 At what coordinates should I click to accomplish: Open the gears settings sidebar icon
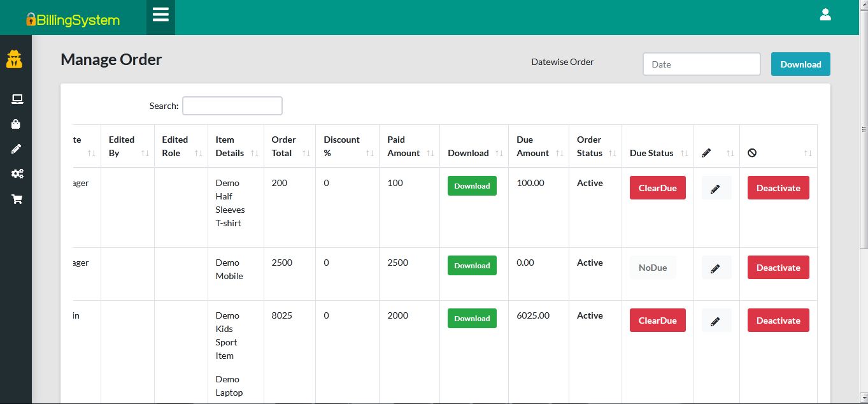tap(17, 174)
